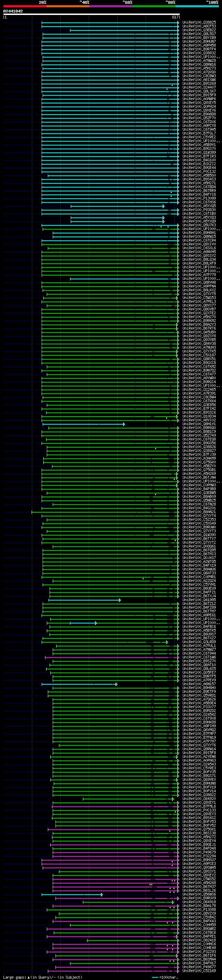Select hit label UniRef100_A7PEL3

tap(199, 301)
